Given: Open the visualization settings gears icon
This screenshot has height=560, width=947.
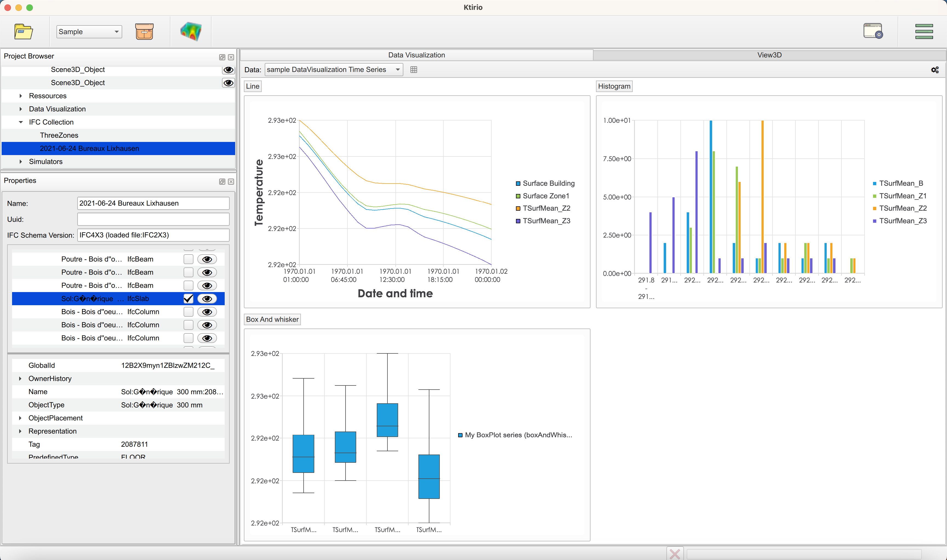Looking at the screenshot, I should pos(935,70).
